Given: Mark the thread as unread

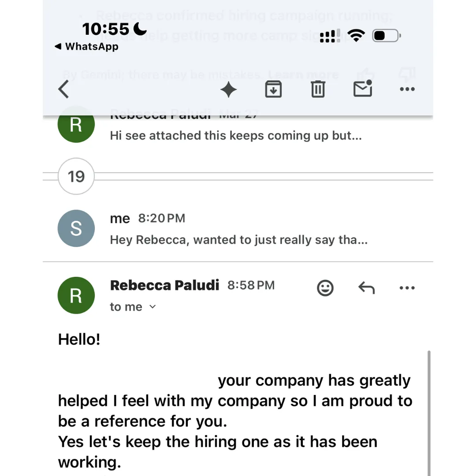Looking at the screenshot, I should (363, 89).
